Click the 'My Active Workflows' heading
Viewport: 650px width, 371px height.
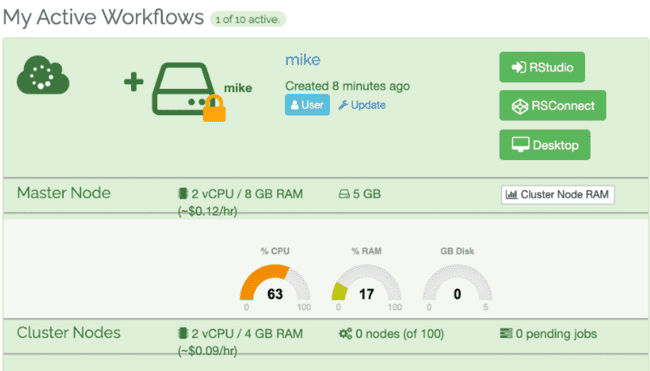pyautogui.click(x=103, y=18)
